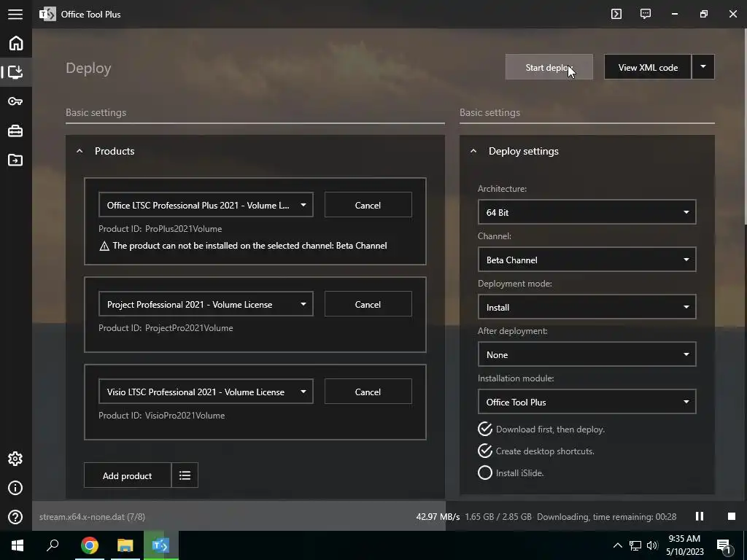
Task: Open After deployment None dropdown
Action: click(587, 354)
